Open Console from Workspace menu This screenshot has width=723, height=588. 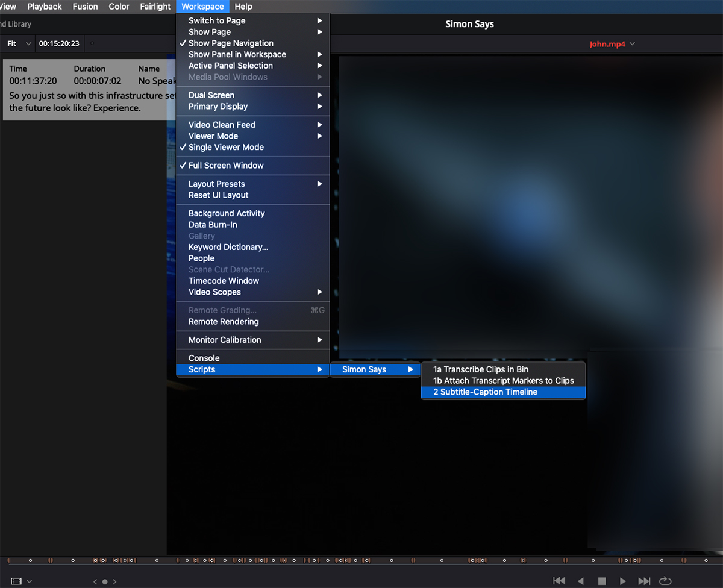(x=253, y=358)
